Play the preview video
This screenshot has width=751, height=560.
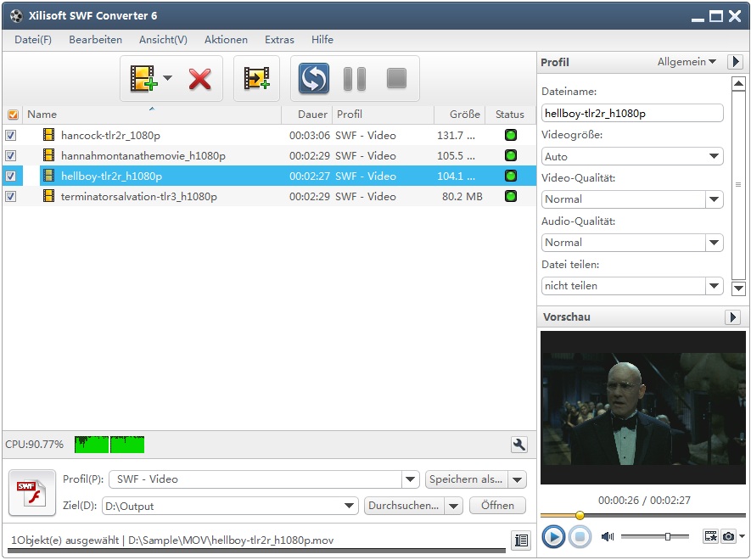click(x=553, y=536)
